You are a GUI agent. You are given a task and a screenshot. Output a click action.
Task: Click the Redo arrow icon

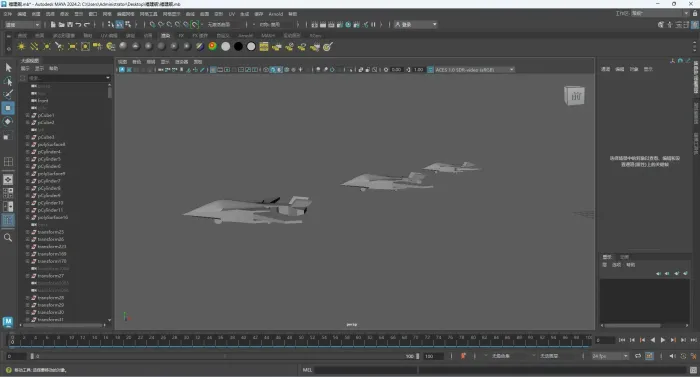87,25
